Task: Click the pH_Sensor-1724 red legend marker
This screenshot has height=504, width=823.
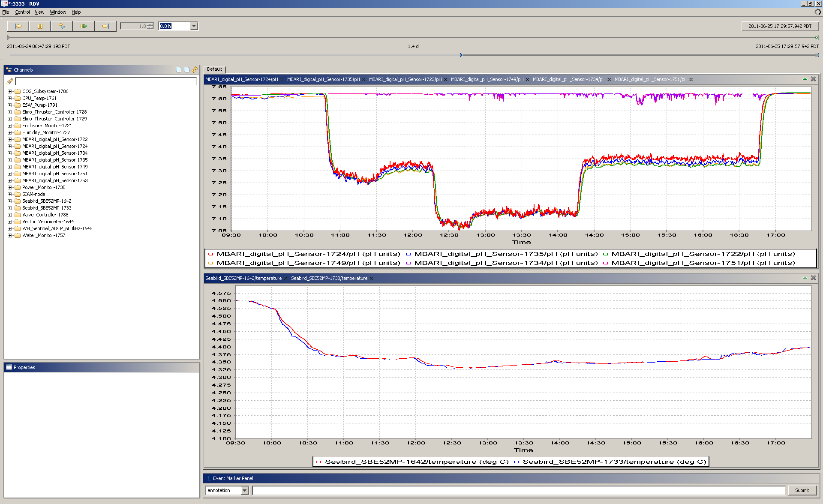Action: tap(210, 254)
